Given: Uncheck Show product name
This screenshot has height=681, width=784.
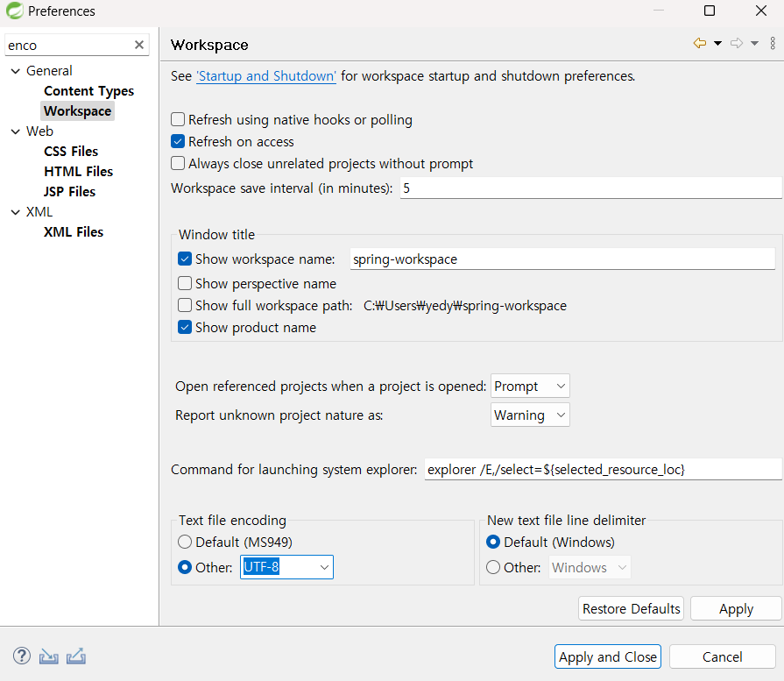Looking at the screenshot, I should click(185, 327).
